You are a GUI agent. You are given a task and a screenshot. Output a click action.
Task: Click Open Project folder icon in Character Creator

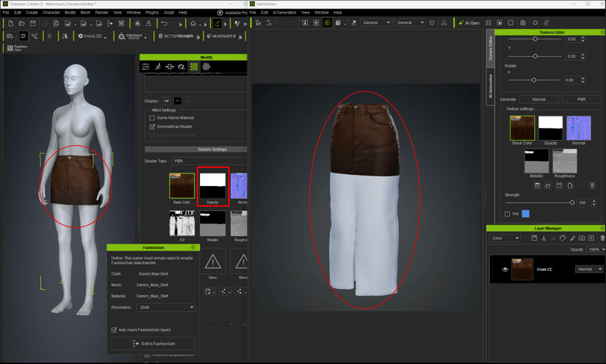click(22, 23)
